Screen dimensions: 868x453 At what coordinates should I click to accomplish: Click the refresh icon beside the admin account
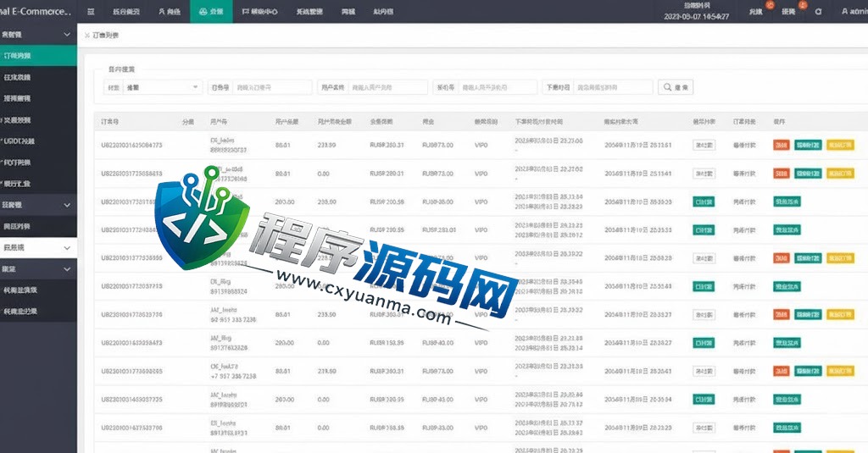pos(819,11)
